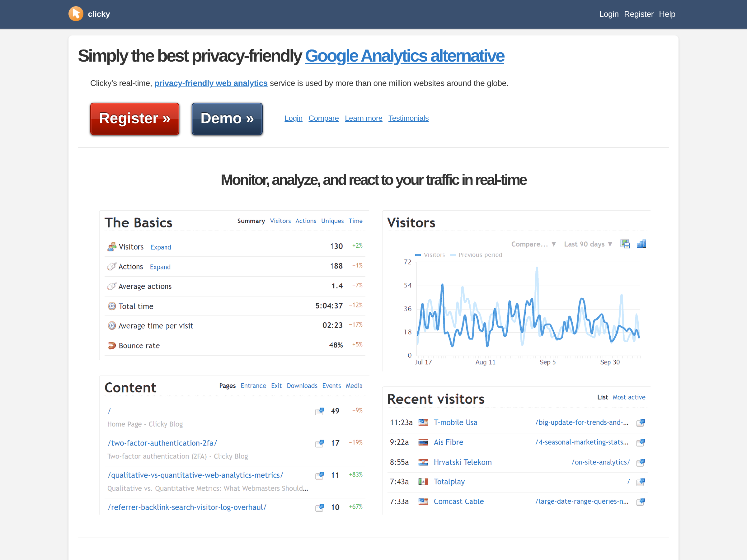Select the Summary tab in The Basics
The width and height of the screenshot is (747, 560).
point(251,221)
